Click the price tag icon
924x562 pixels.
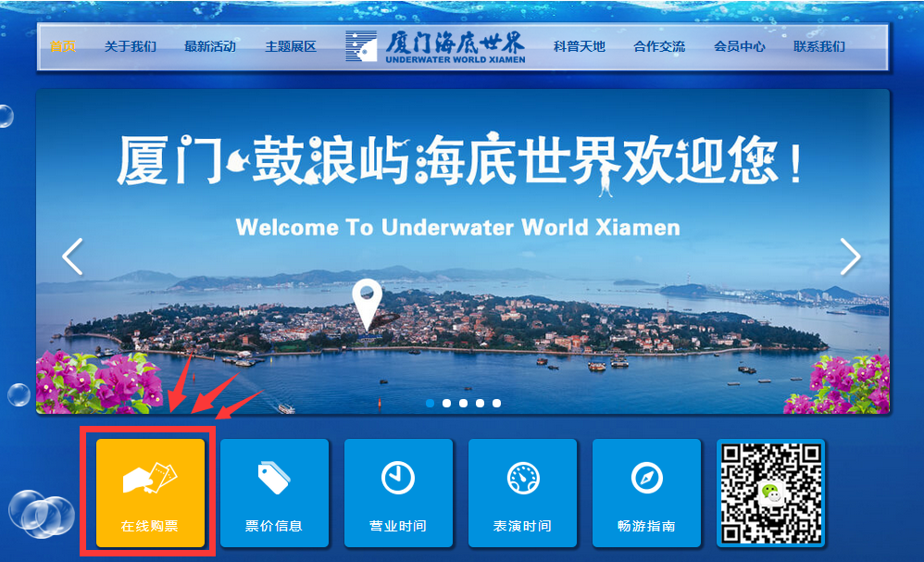274,478
